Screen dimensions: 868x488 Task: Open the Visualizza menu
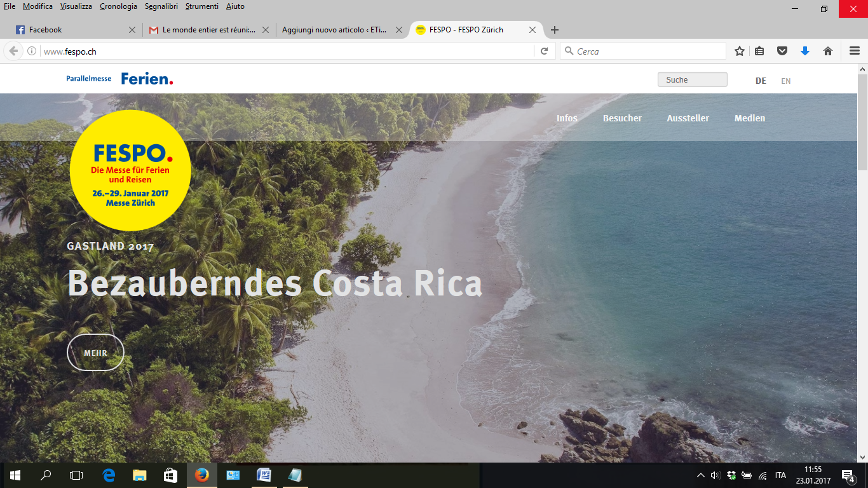pos(76,6)
